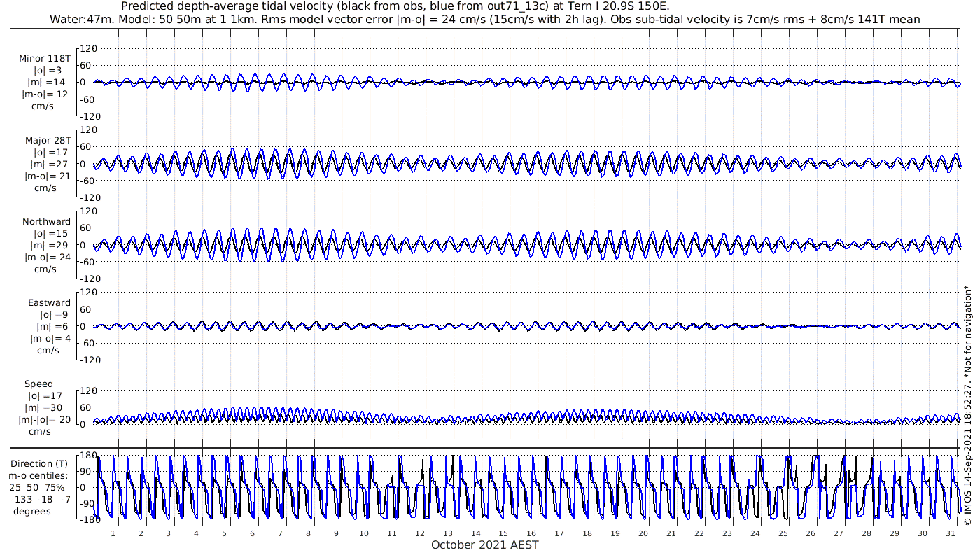This screenshot has width=980, height=560.
Task: Click the '180' tick on Direction axis
Action: tap(87, 456)
